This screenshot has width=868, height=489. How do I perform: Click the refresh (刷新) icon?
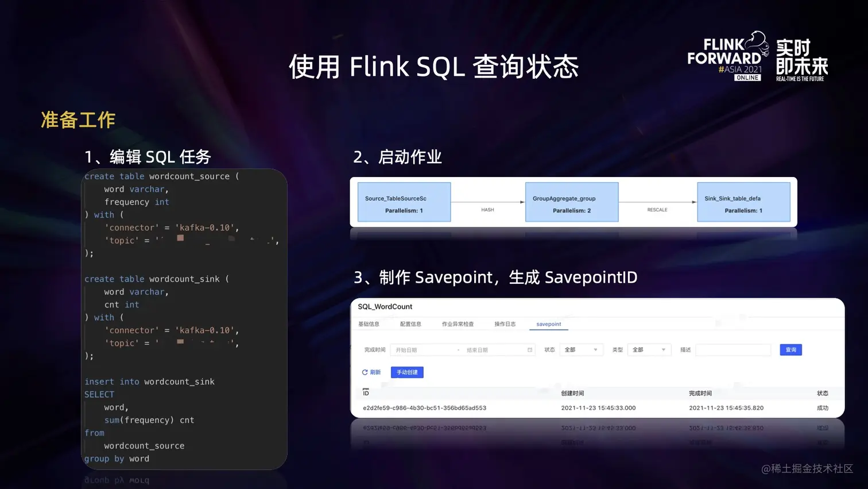[x=365, y=372]
